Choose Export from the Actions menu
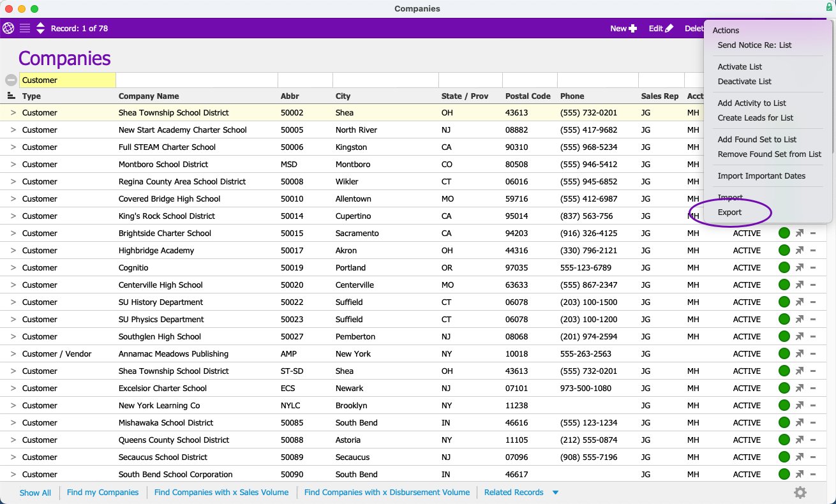This screenshot has height=504, width=836. (729, 212)
